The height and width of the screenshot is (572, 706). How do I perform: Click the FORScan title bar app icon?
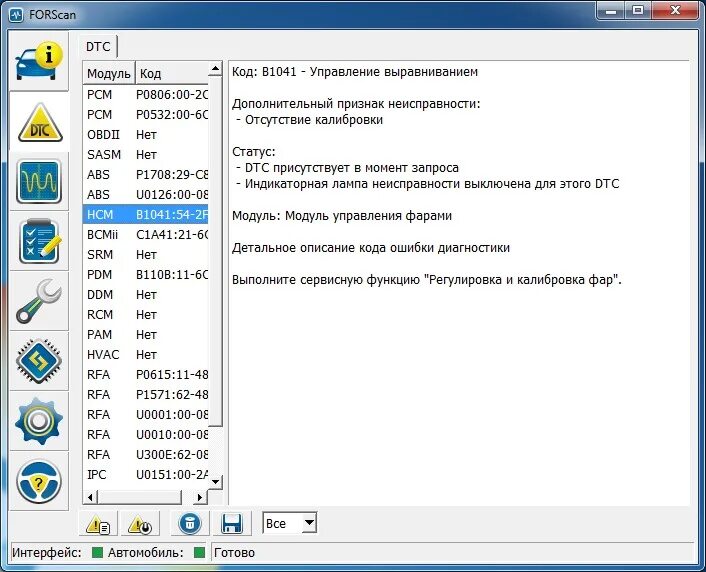16,14
